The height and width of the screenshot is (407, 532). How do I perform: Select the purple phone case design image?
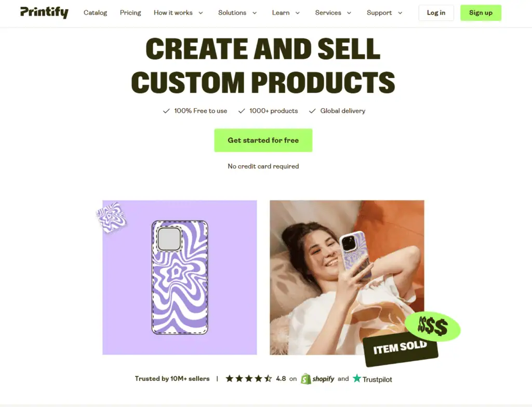180,278
